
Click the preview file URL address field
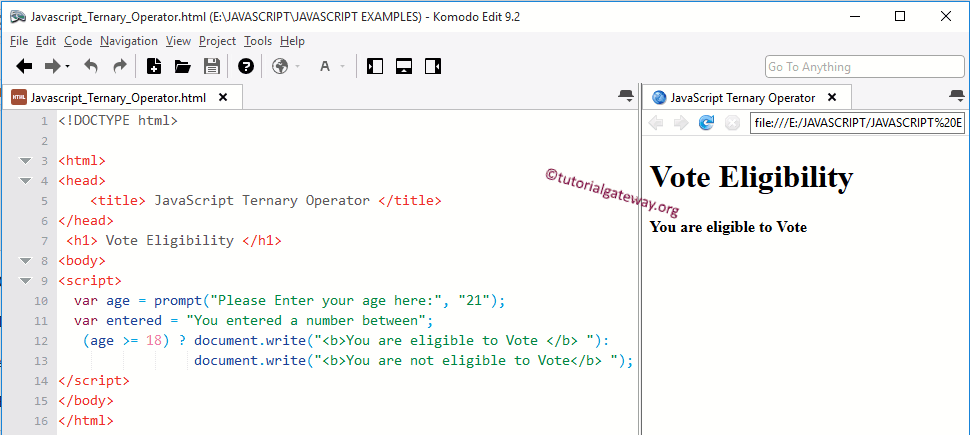click(857, 123)
